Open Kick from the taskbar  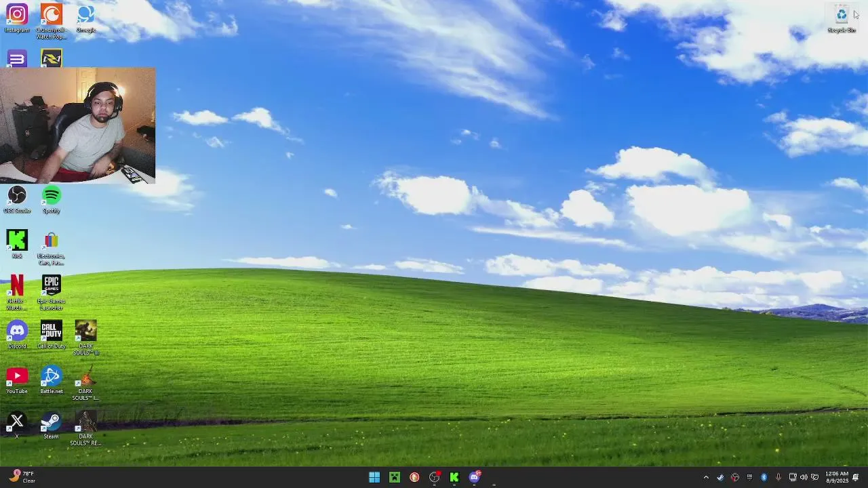click(x=454, y=477)
